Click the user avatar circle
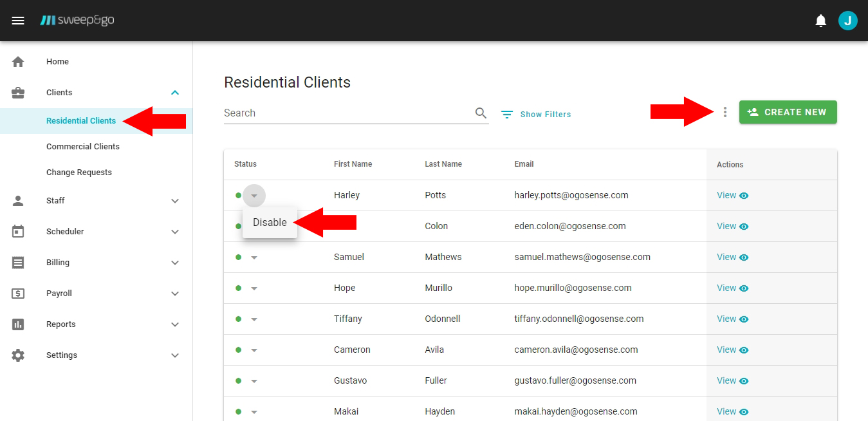Image resolution: width=868 pixels, height=421 pixels. pos(847,20)
